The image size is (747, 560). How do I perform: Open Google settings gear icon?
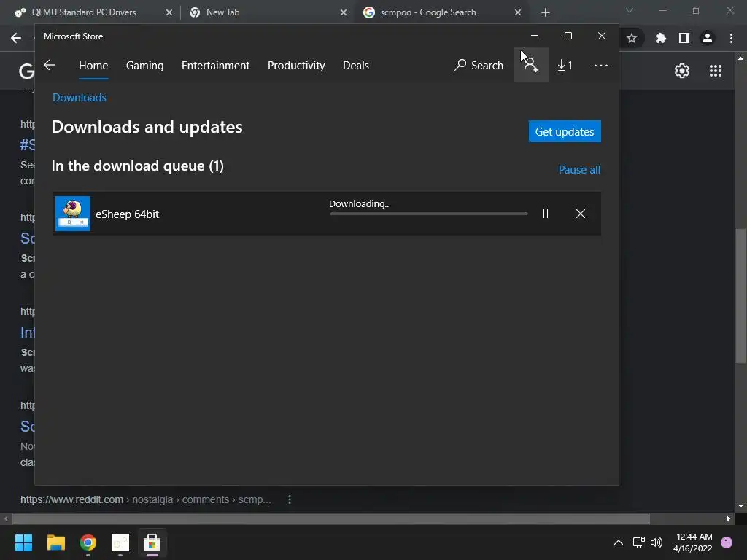pos(682,71)
